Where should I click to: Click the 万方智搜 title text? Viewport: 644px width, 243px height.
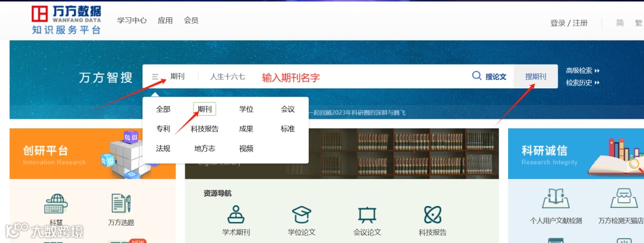coord(106,77)
